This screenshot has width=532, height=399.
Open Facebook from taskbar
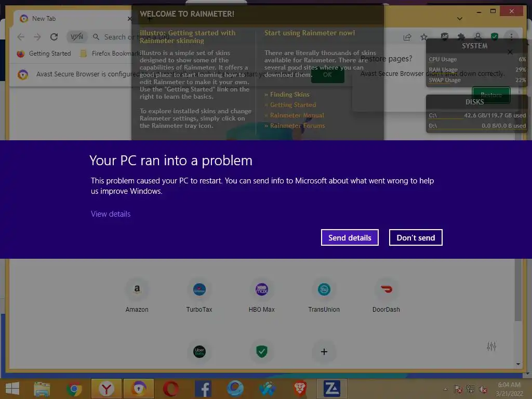coord(203,389)
